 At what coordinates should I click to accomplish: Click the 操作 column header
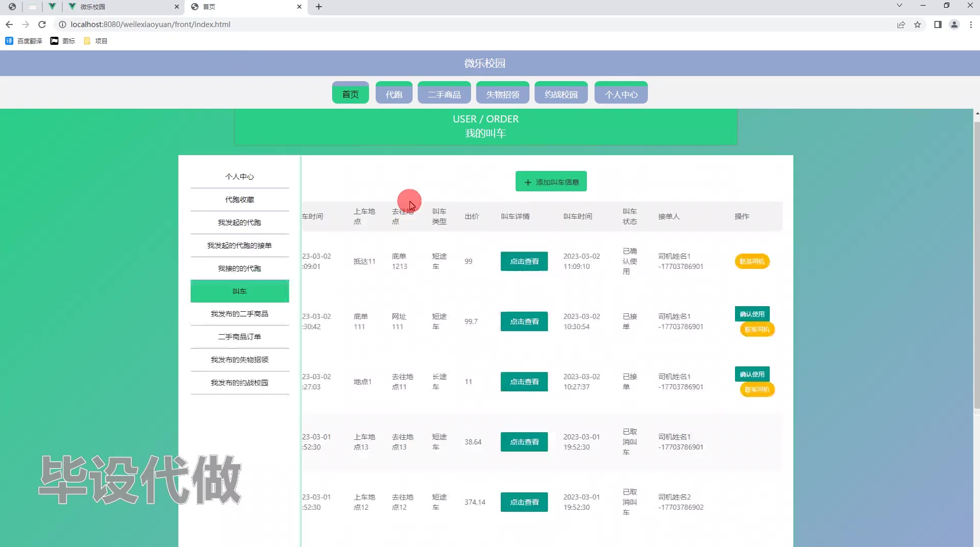tap(742, 216)
